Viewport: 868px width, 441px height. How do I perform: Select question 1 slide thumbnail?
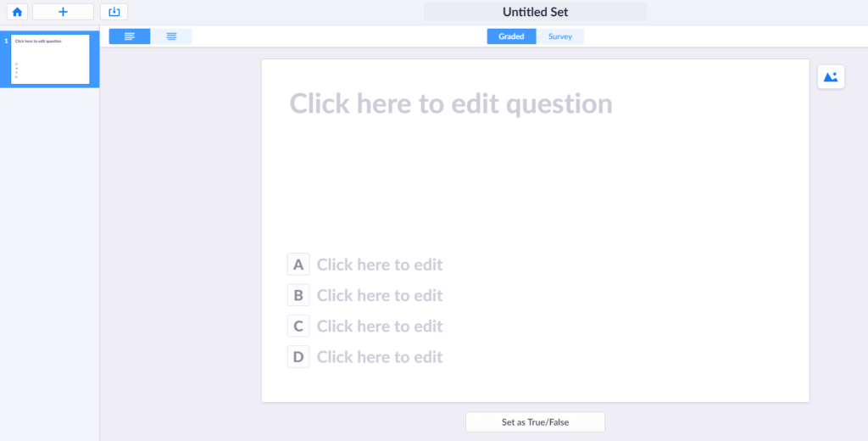[x=50, y=59]
